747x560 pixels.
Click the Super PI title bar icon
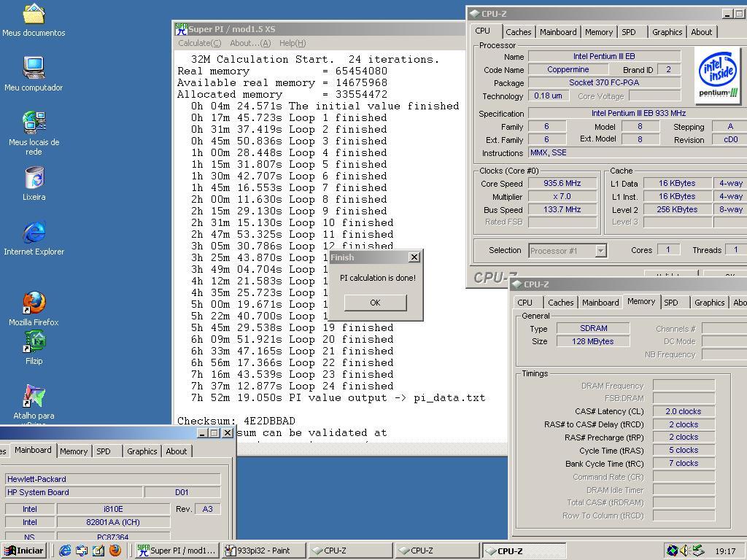tap(181, 29)
